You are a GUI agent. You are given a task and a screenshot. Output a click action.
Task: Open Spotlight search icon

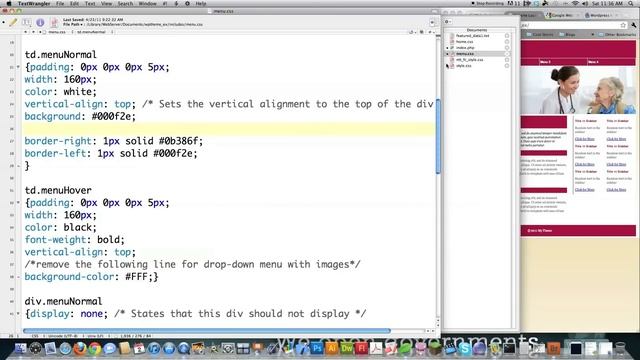(x=632, y=3)
